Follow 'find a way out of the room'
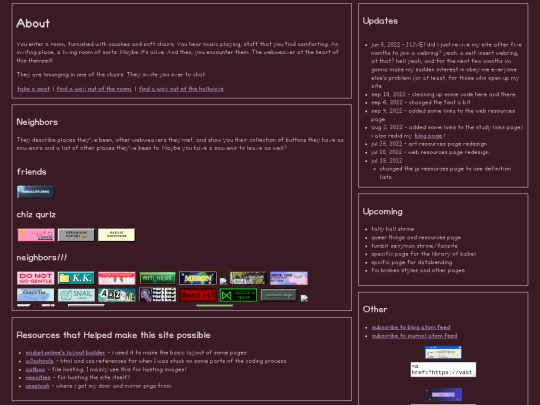 click(94, 89)
